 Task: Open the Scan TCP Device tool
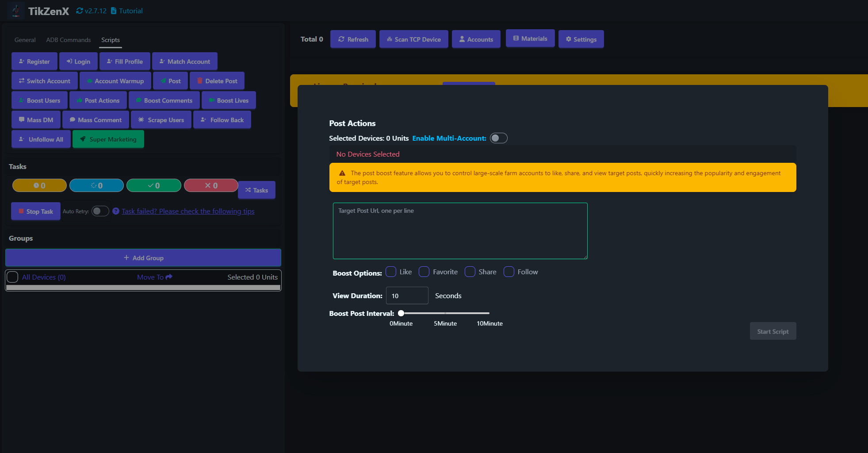pos(413,39)
